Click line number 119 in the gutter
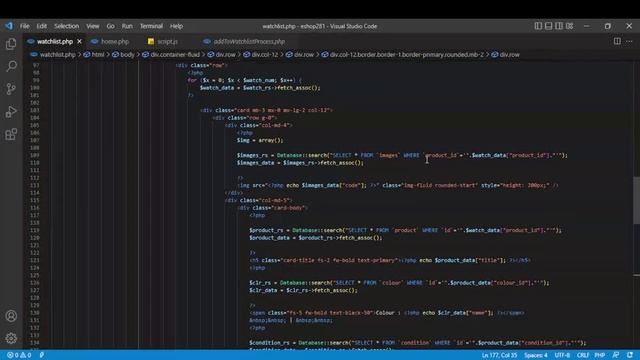The height and width of the screenshot is (360, 640). (34, 230)
